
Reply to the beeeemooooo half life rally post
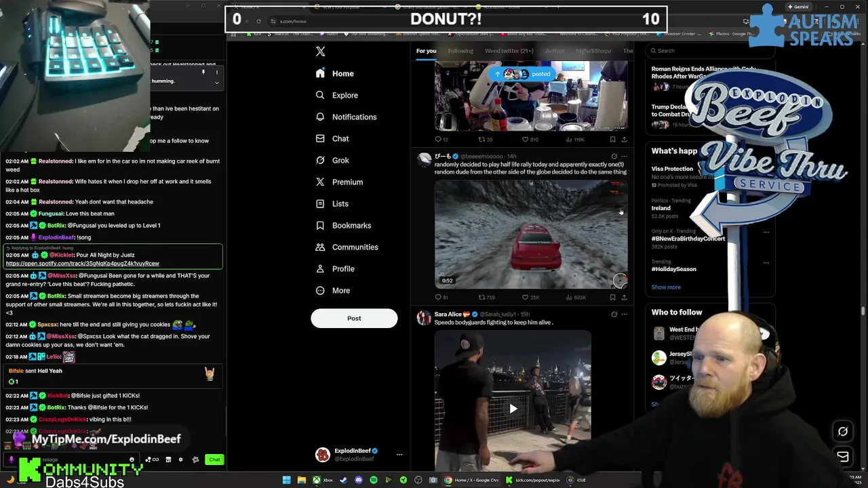[x=441, y=297]
